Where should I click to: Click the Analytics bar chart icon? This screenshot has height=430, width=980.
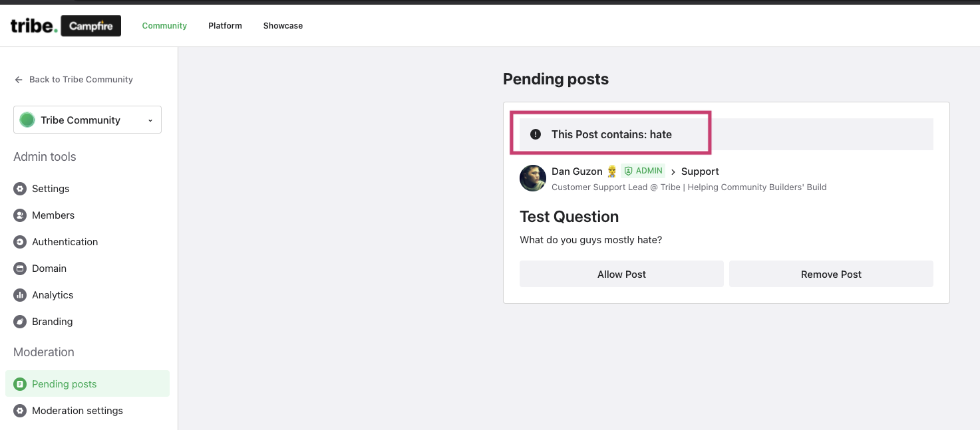coord(20,295)
